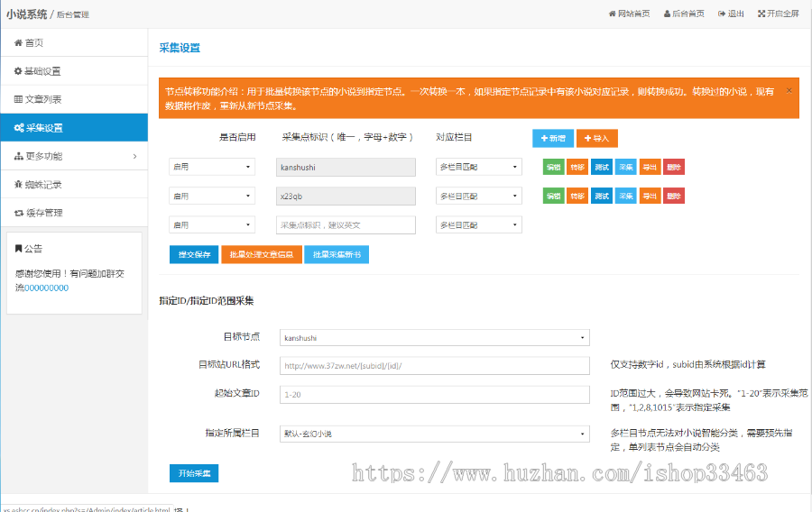Open 对应栏目 dropdown in the empty new row
Screen dimensions: 812x512
click(x=478, y=225)
